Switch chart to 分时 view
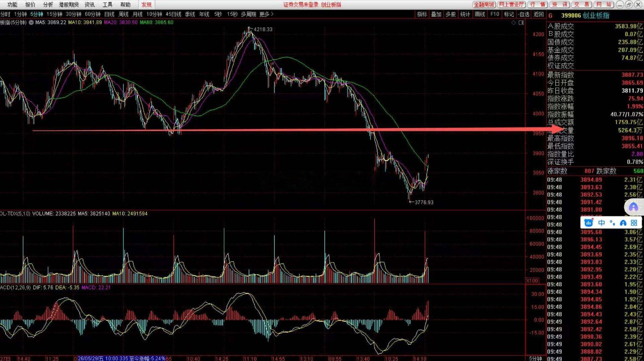The image size is (644, 361). coord(5,14)
